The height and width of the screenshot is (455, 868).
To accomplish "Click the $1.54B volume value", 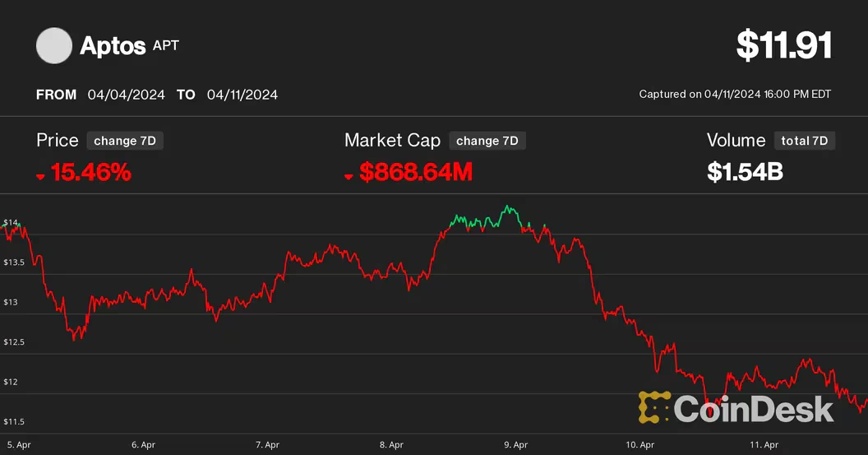I will pos(745,172).
